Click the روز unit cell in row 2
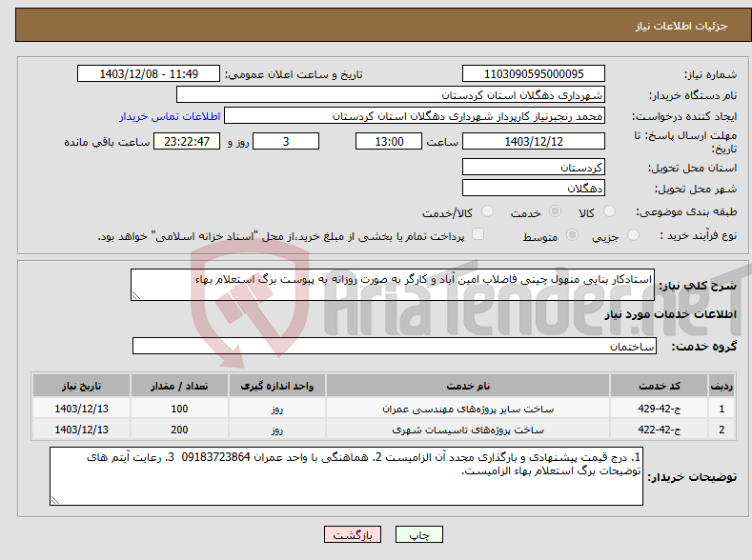The width and height of the screenshot is (752, 560). point(277,430)
